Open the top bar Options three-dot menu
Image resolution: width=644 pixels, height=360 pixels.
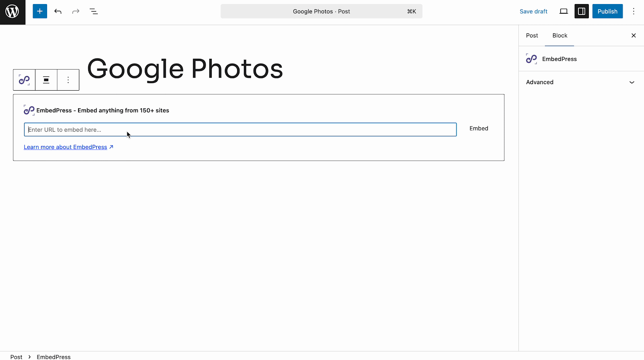pyautogui.click(x=634, y=11)
